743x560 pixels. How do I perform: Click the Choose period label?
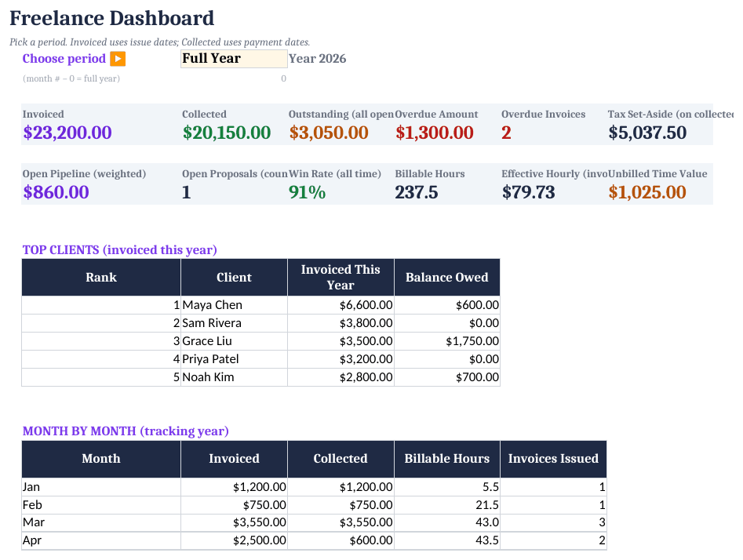(64, 59)
